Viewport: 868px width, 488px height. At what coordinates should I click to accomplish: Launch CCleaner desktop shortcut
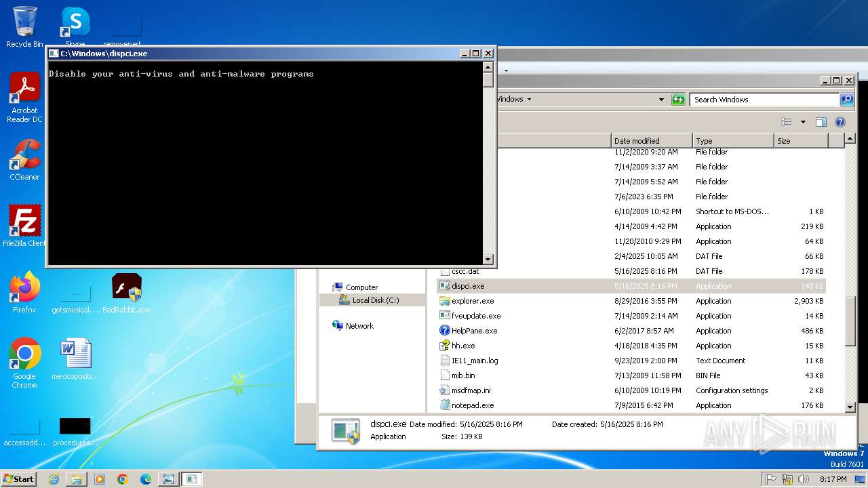pos(24,160)
